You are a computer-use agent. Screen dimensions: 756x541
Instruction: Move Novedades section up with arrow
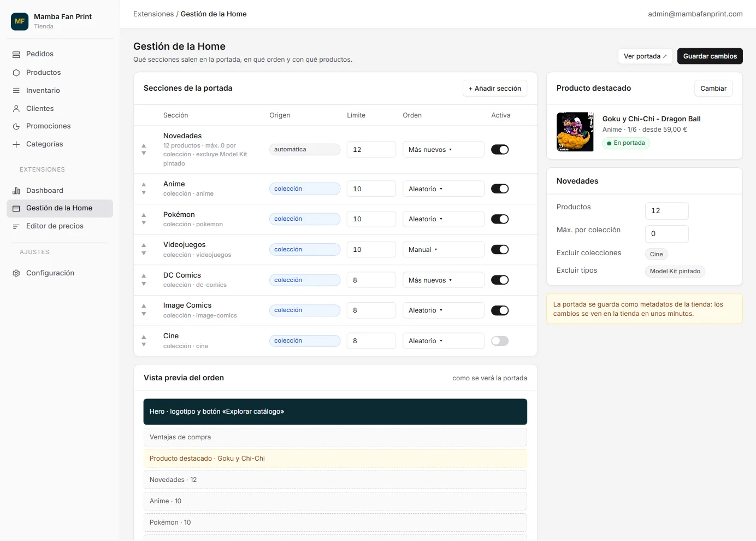click(x=144, y=146)
